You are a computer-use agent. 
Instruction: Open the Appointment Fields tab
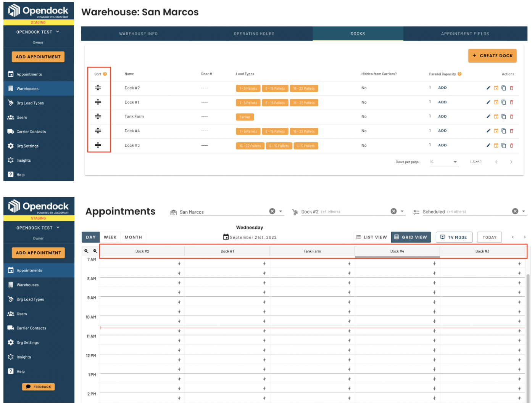(465, 34)
